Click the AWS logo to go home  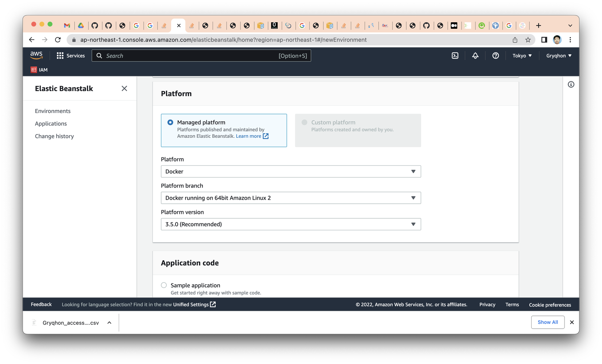click(36, 55)
